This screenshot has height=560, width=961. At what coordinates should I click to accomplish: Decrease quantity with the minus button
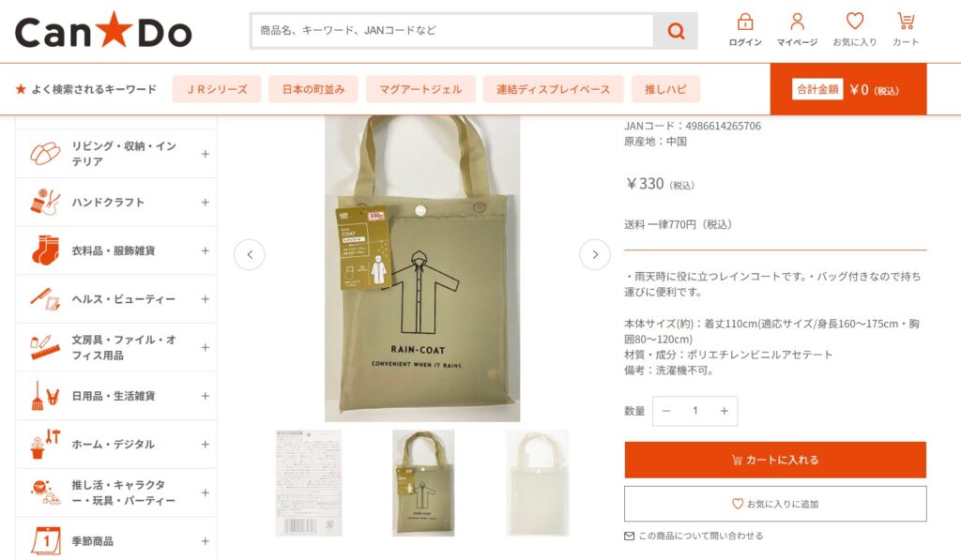(666, 411)
